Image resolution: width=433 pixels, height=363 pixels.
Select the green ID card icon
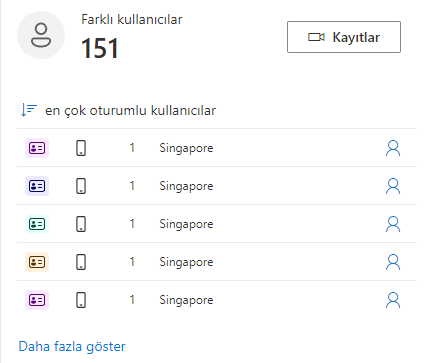[x=37, y=224]
